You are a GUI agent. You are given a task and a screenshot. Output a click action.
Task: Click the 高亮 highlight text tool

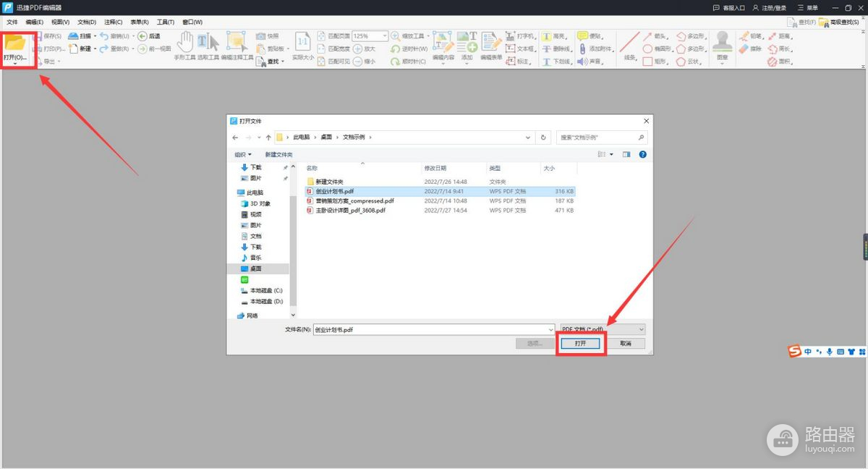click(x=556, y=36)
